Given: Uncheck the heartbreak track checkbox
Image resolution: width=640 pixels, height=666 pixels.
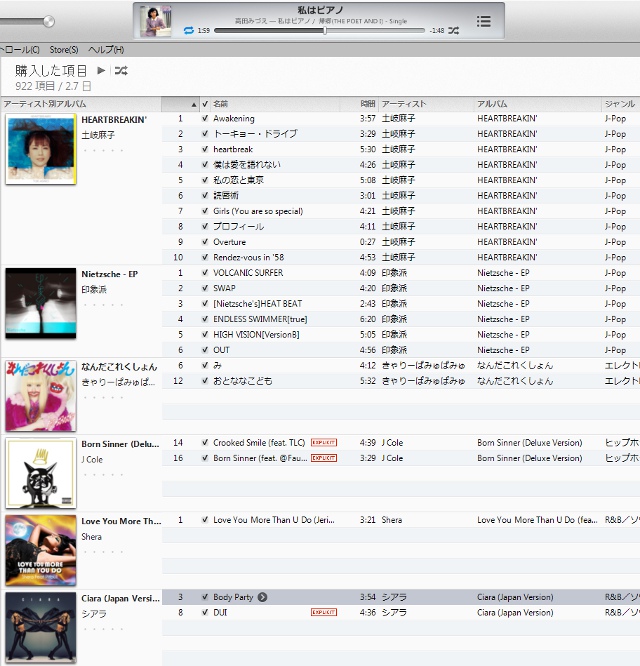Looking at the screenshot, I should point(205,149).
